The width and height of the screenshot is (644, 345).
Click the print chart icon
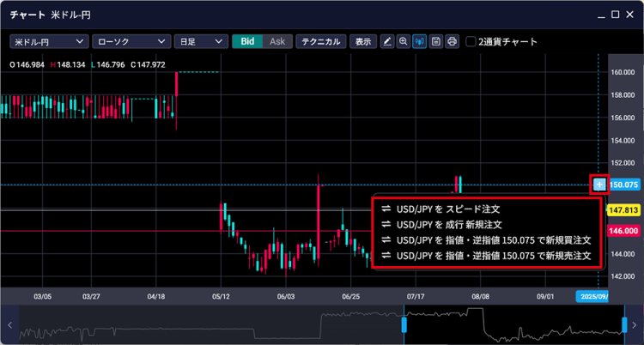tap(453, 41)
